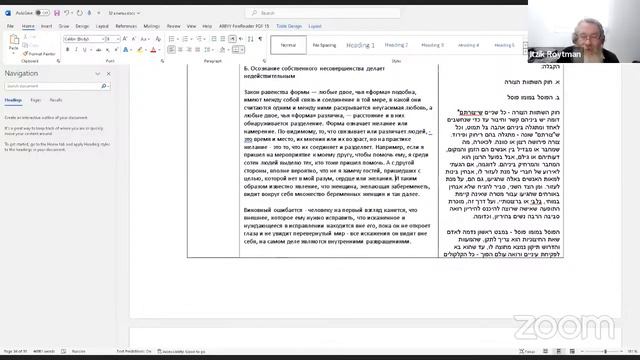
Task: Apply Italic formatting
Action: click(76, 50)
